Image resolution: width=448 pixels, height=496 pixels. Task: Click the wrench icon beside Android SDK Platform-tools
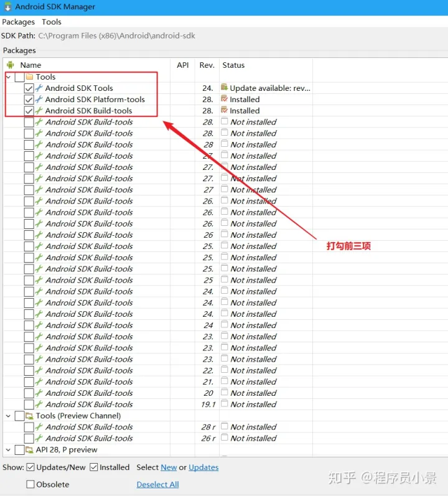(x=39, y=100)
